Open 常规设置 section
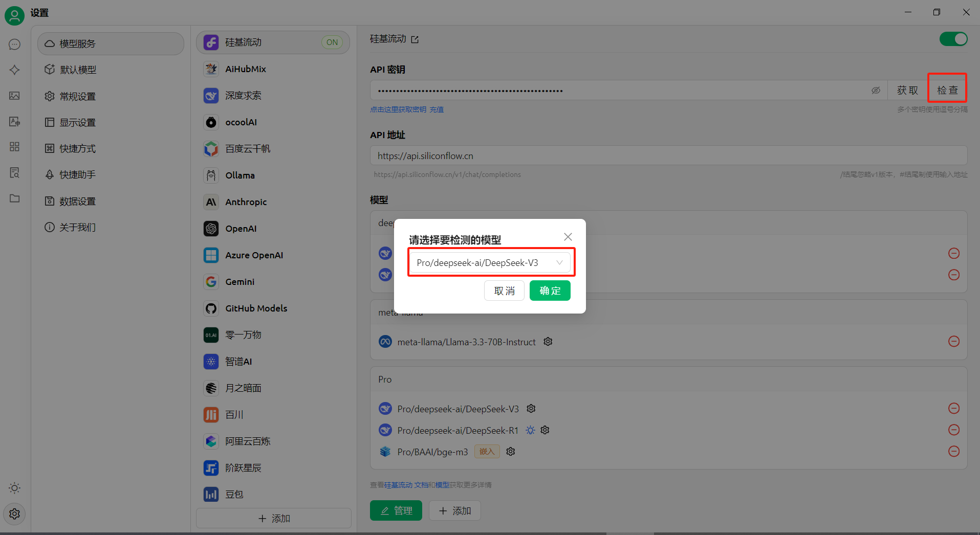Viewport: 980px width, 535px height. point(111,96)
